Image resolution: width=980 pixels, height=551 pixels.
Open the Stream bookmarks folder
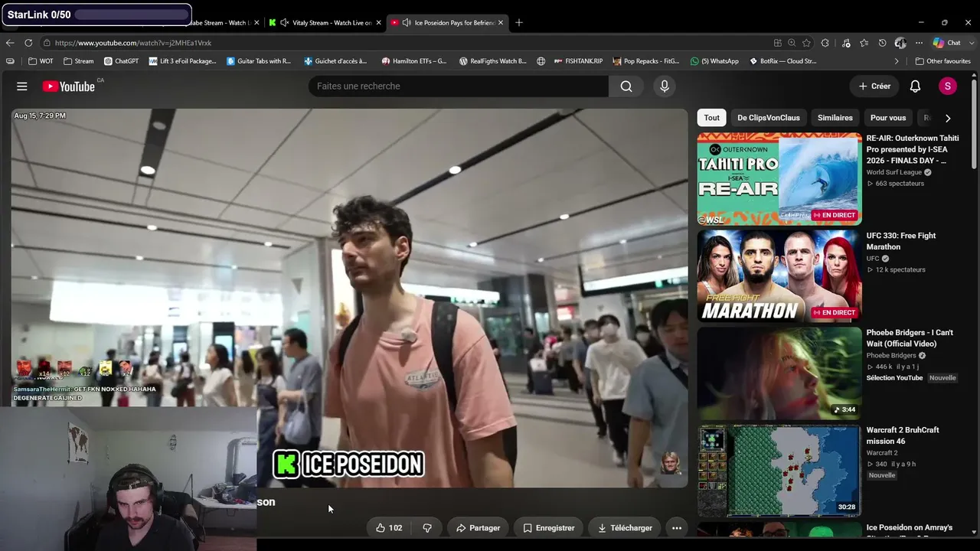pyautogui.click(x=79, y=61)
